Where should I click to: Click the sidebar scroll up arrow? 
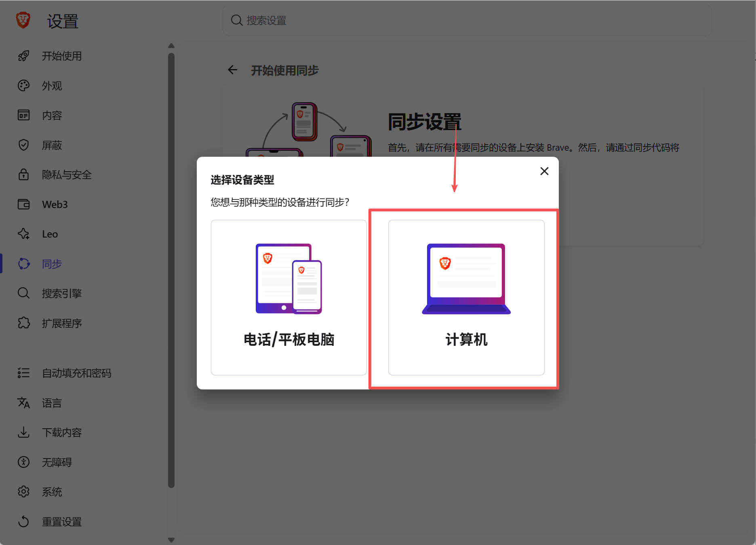click(171, 46)
